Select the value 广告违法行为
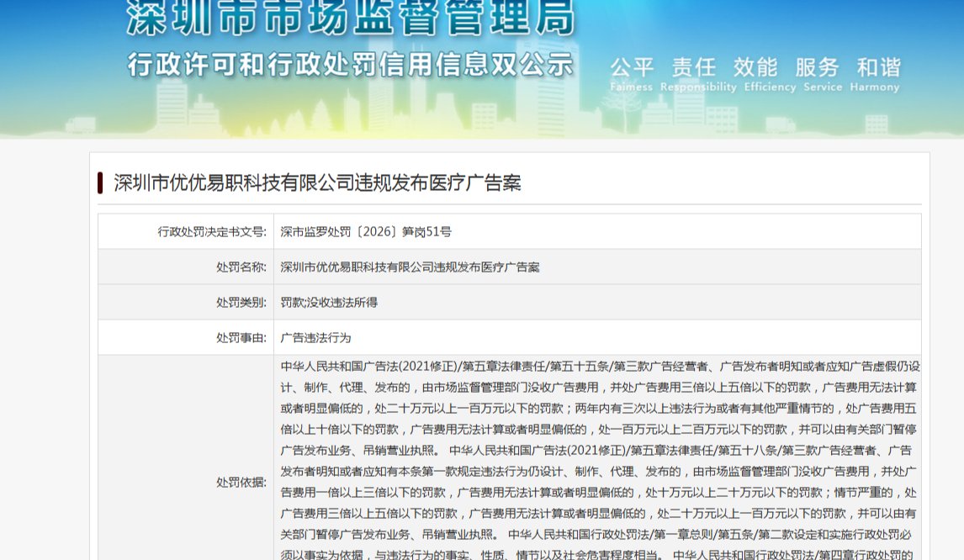Viewport: 964px width, 560px height. coord(315,337)
